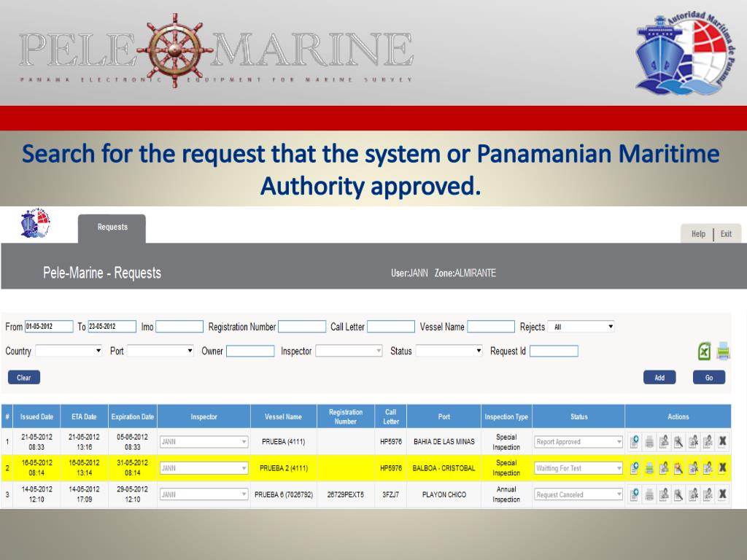Printer icon in PRUEBA 6 (7026792) row
The image size is (747, 560).
coord(649,495)
